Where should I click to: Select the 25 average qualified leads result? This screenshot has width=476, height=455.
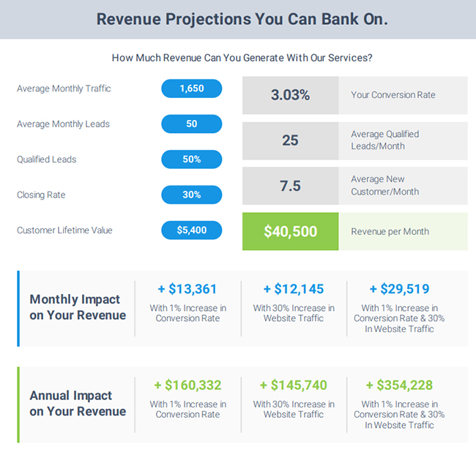[x=291, y=140]
